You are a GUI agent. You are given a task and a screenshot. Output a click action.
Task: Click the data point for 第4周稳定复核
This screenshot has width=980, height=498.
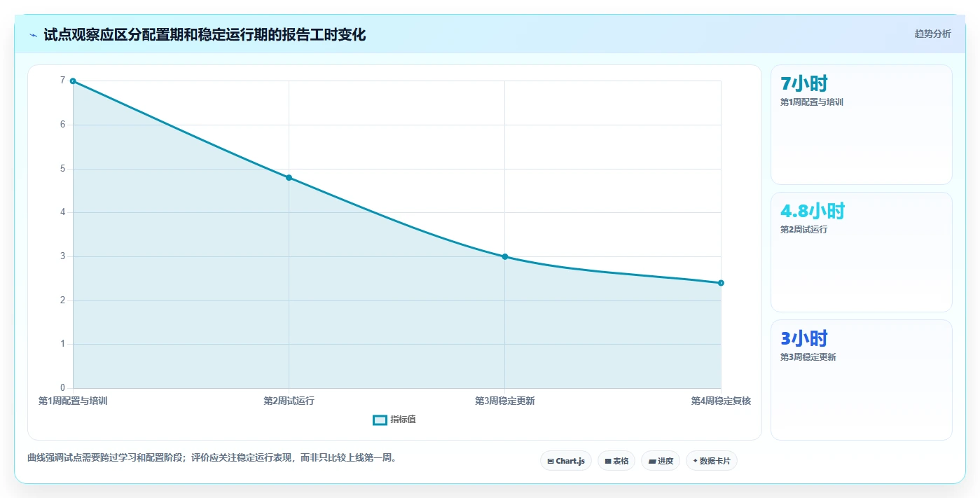721,283
